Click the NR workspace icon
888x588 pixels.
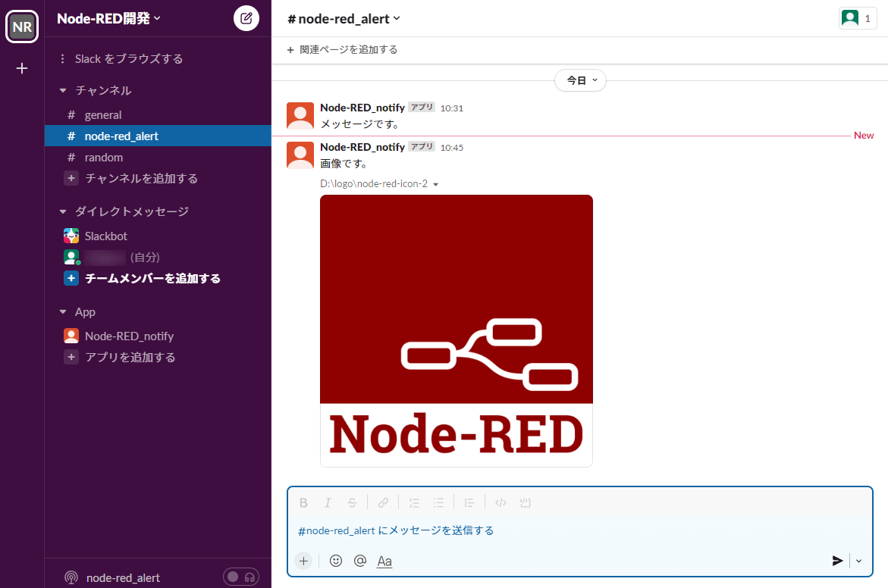pos(21,27)
